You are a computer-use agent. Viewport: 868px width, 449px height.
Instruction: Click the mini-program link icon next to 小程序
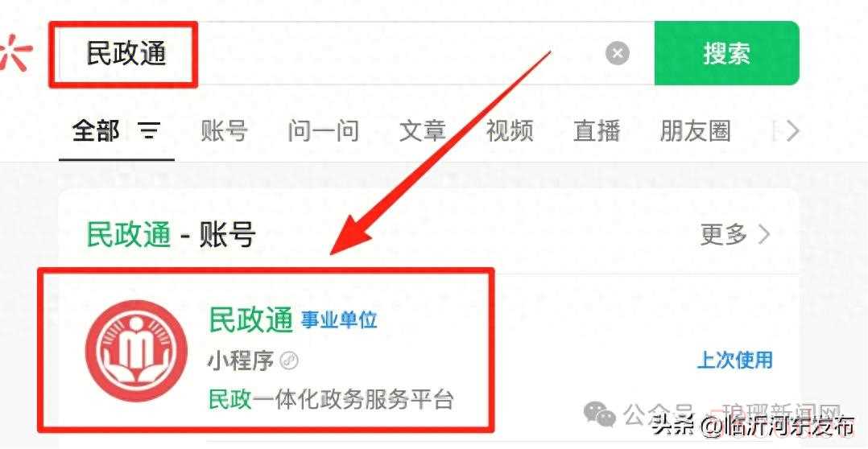[x=289, y=361]
